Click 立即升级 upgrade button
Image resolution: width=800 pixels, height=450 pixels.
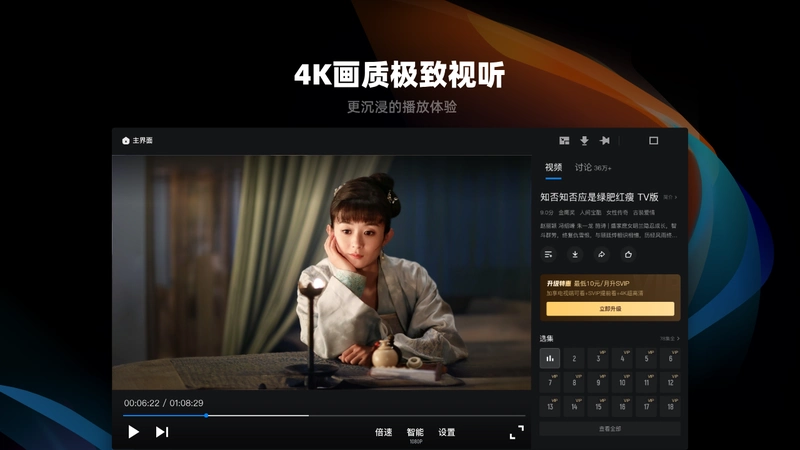pos(610,309)
